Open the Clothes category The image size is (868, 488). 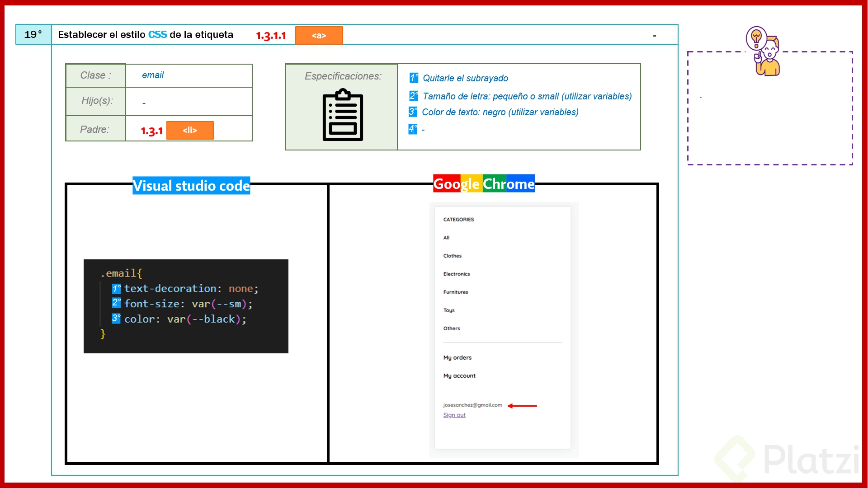click(452, 255)
